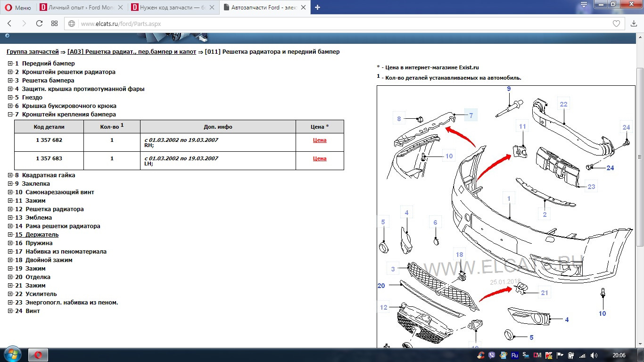The image size is (644, 362).
Task: Open the Speed Dial grid
Action: [x=54, y=24]
